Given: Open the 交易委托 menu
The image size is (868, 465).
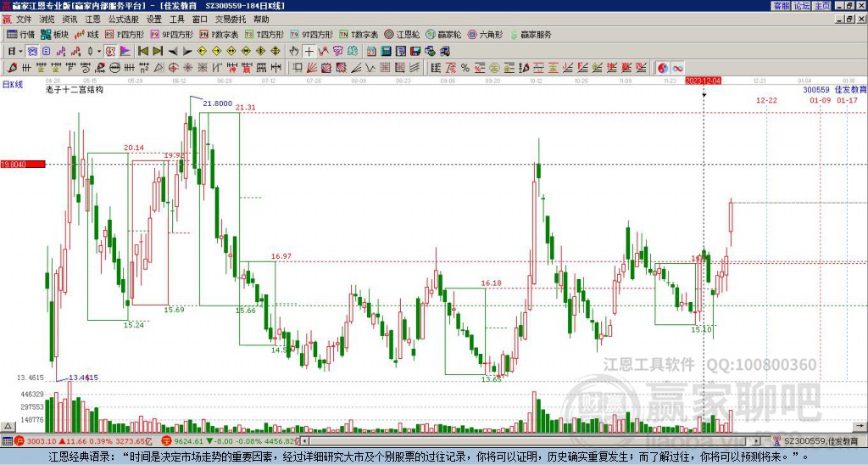Looking at the screenshot, I should click(x=231, y=20).
